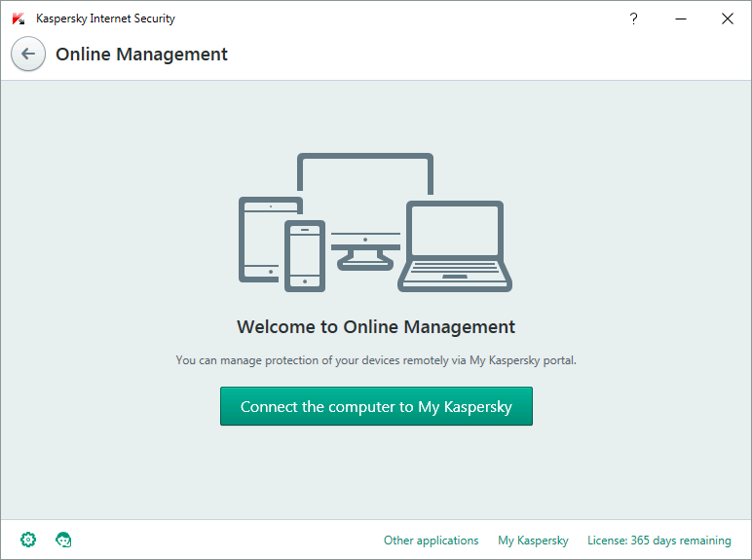Click the Kaspersky logo in the title bar
752x560 pixels.
19,19
